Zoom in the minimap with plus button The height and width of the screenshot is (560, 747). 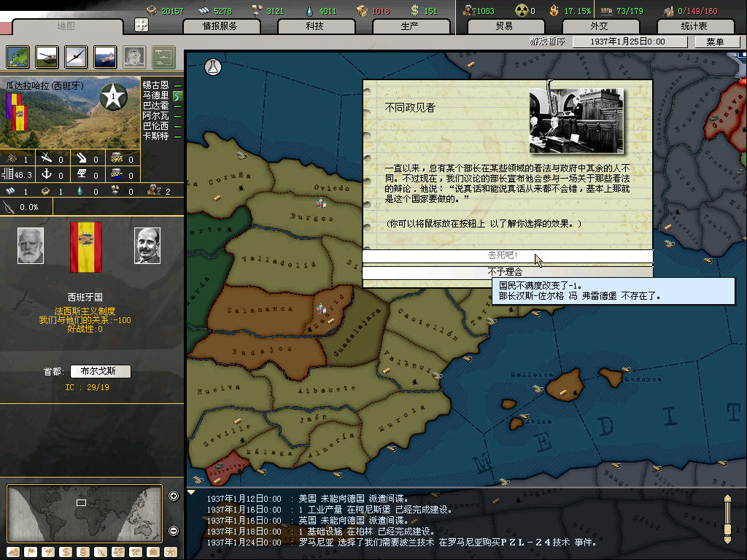(174, 496)
